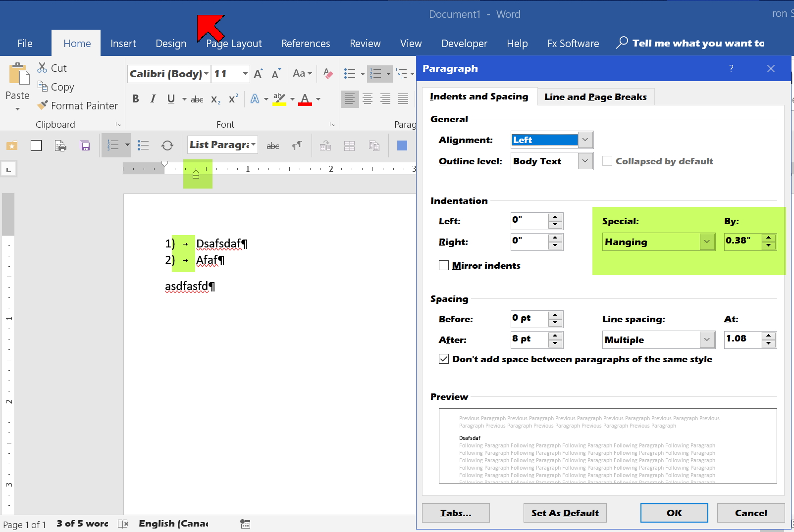Open the text highlight color picker

click(x=292, y=99)
